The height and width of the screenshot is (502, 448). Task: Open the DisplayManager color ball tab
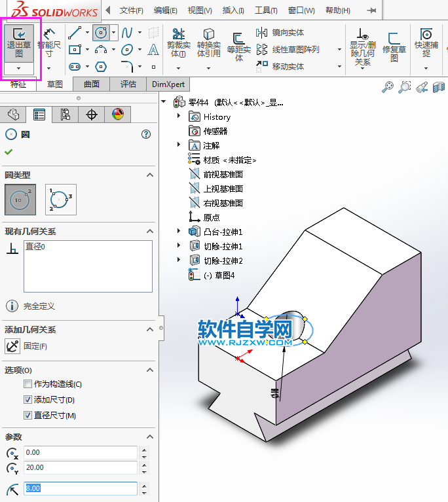click(x=118, y=115)
